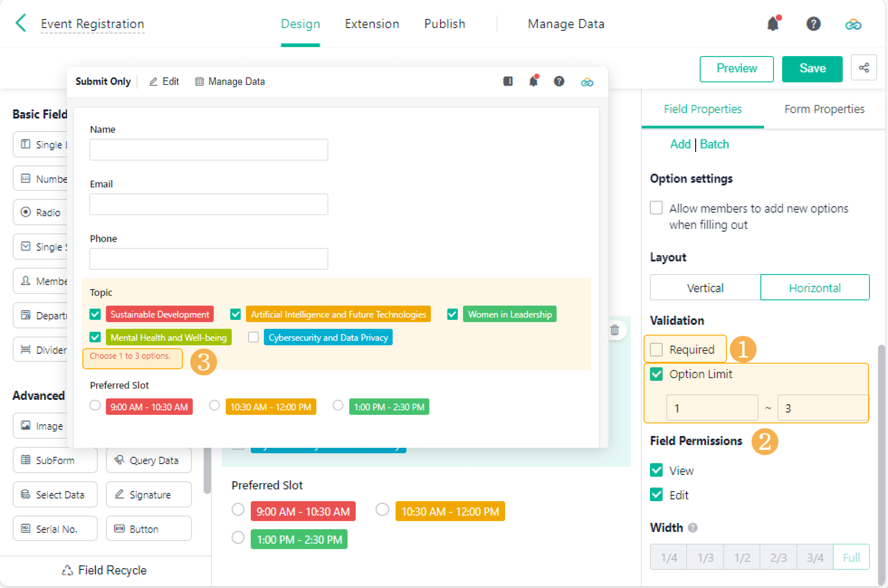Viewport: 888px width, 588px height.
Task: Uncheck the Option Limit checkbox
Action: 656,374
